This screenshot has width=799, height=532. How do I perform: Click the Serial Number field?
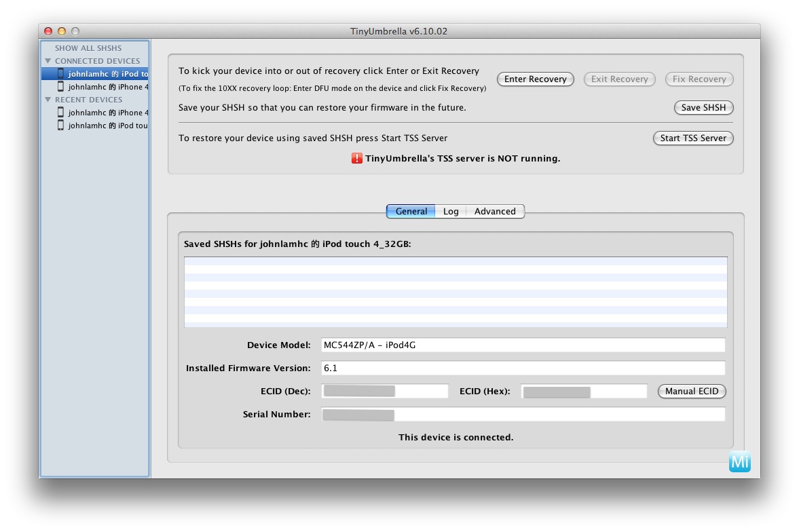click(523, 415)
